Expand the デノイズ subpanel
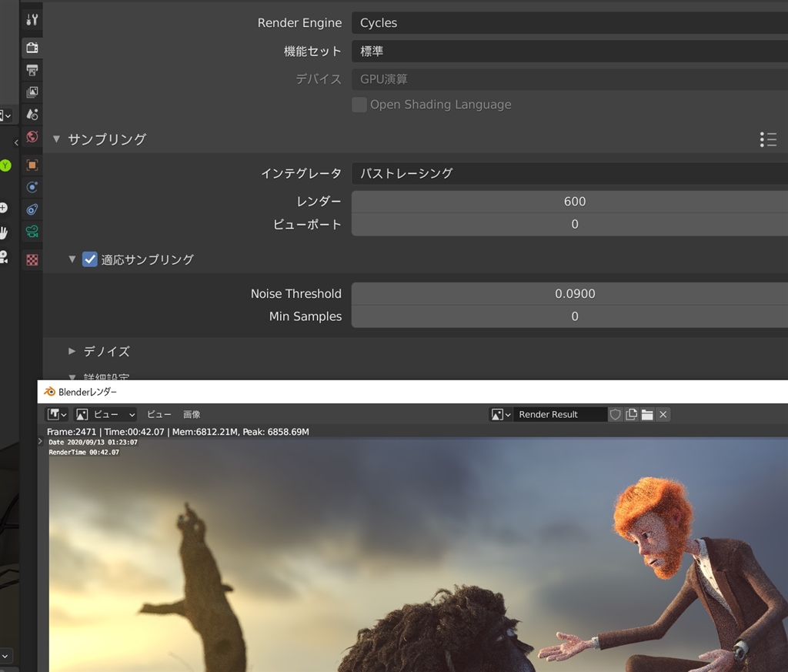The height and width of the screenshot is (672, 788). click(x=72, y=351)
